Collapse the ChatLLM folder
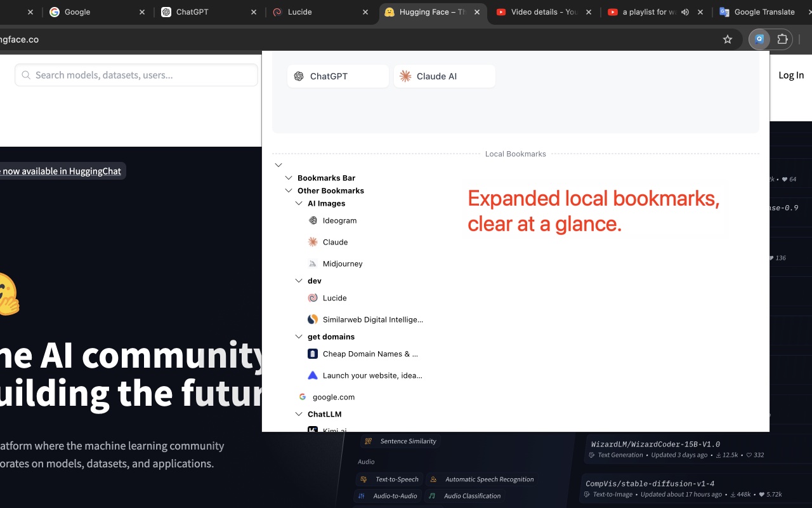This screenshot has width=812, height=508. tap(299, 414)
